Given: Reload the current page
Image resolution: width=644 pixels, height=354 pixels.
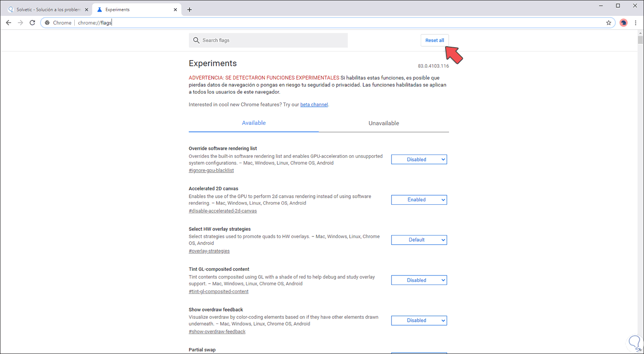Looking at the screenshot, I should pyautogui.click(x=32, y=23).
